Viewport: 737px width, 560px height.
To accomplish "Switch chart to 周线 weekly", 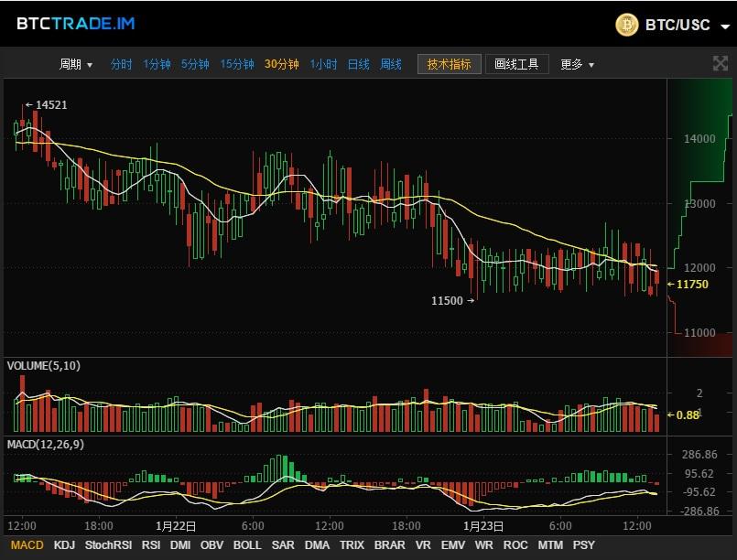I will (390, 64).
